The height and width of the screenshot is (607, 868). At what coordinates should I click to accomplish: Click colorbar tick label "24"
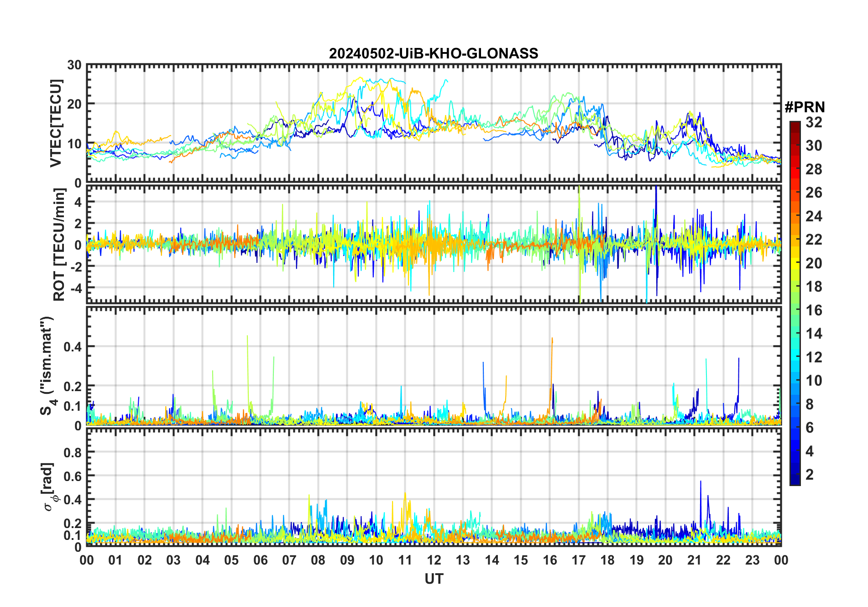point(814,216)
